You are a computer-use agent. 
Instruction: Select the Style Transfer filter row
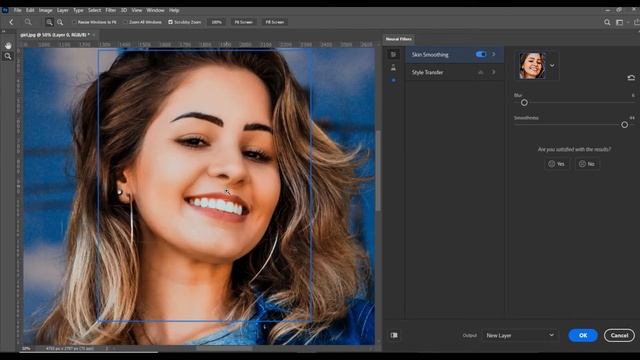[x=454, y=72]
